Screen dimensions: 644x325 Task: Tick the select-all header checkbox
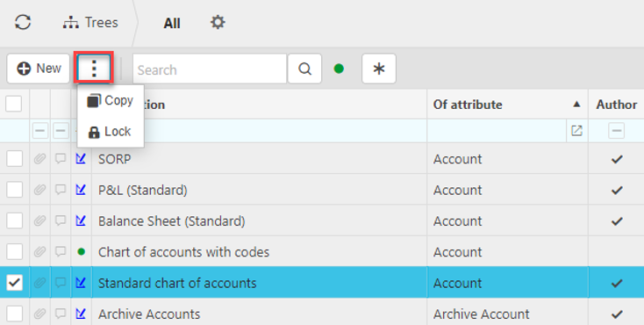[14, 104]
